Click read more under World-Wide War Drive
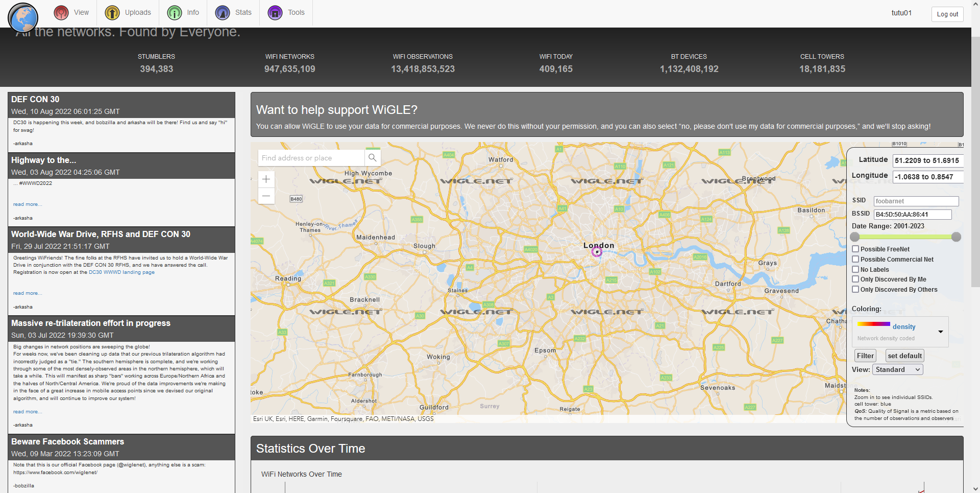This screenshot has width=980, height=493. click(x=28, y=293)
